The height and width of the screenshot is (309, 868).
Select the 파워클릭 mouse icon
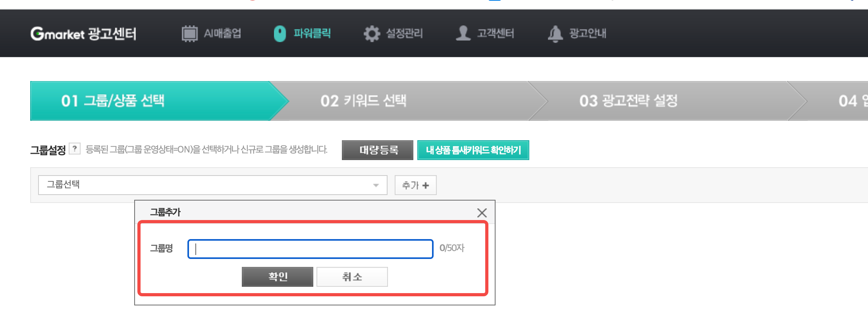click(280, 33)
